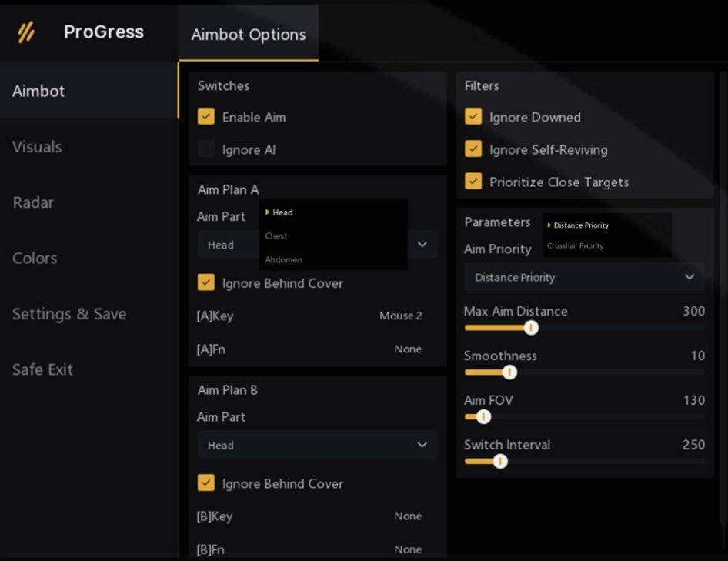Switch to the Aimbot Options tab
The width and height of the screenshot is (728, 561).
248,34
